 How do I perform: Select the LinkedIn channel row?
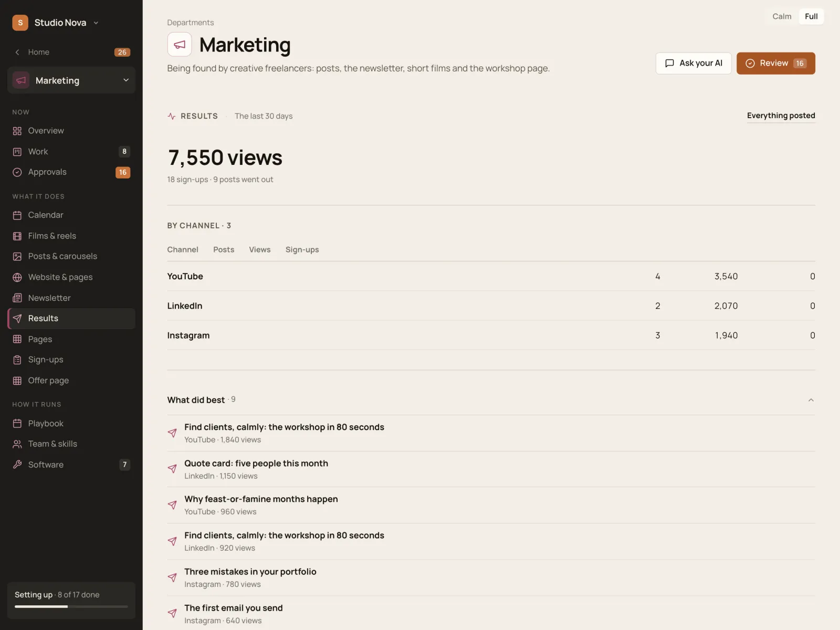[491, 306]
